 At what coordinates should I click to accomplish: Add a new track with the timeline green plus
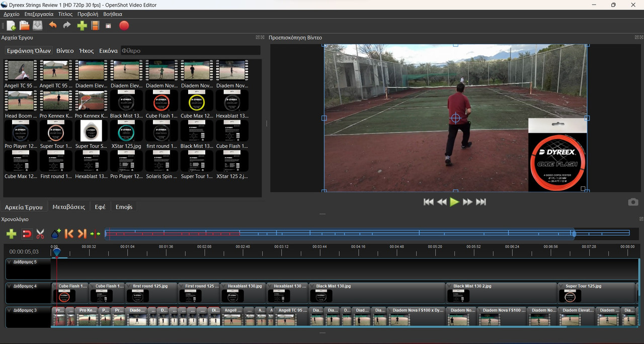pos(11,234)
